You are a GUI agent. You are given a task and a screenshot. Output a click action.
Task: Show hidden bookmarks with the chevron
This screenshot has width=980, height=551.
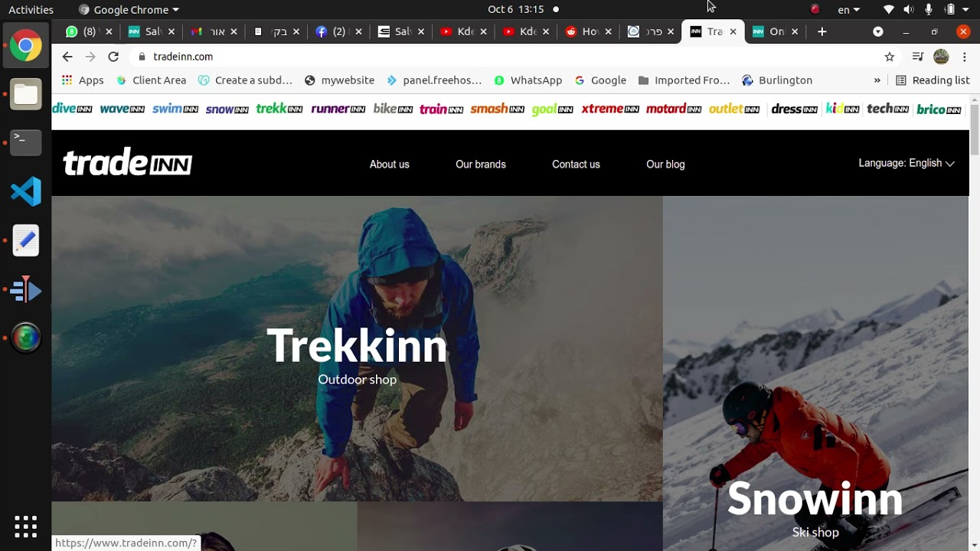(x=877, y=80)
